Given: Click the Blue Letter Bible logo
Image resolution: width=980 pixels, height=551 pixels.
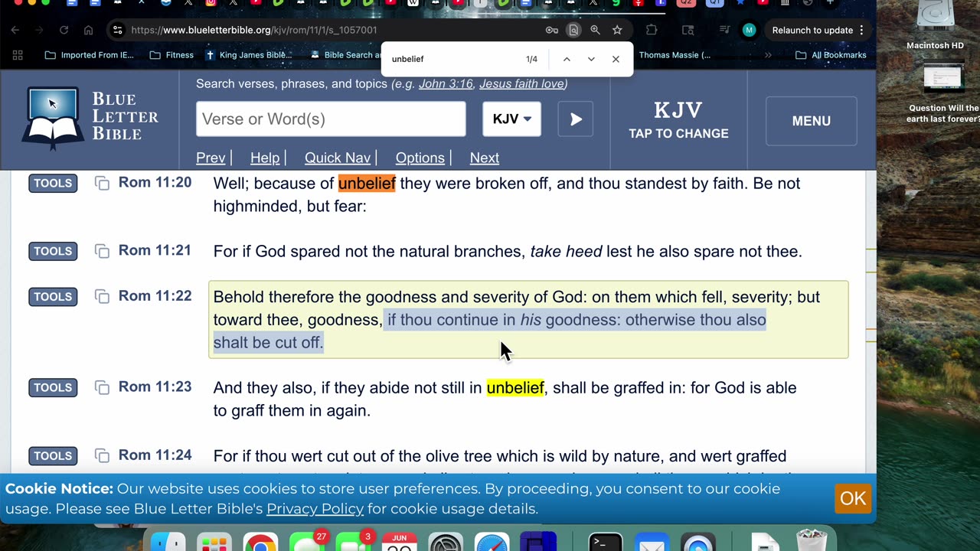Looking at the screenshot, I should click(x=92, y=116).
